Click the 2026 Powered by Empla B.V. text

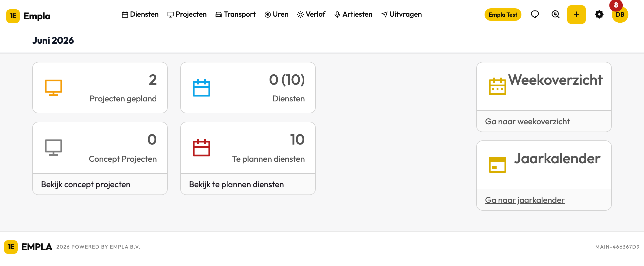[98, 247]
